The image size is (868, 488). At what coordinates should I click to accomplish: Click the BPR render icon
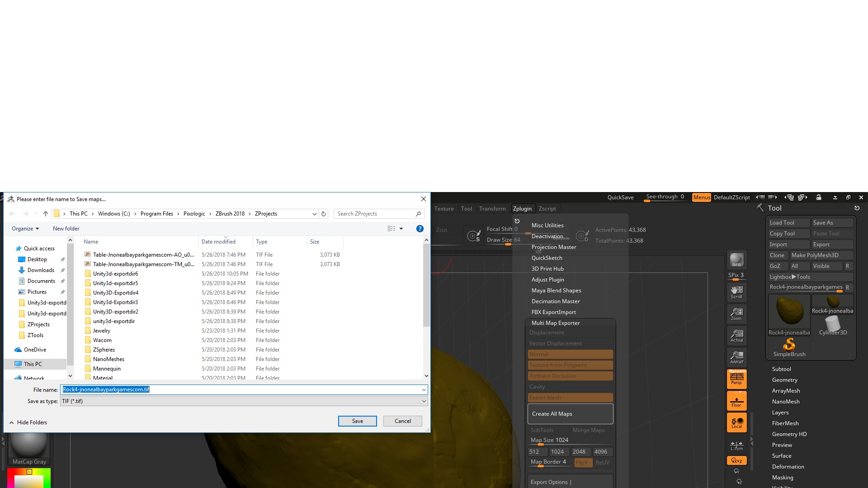coord(736,260)
